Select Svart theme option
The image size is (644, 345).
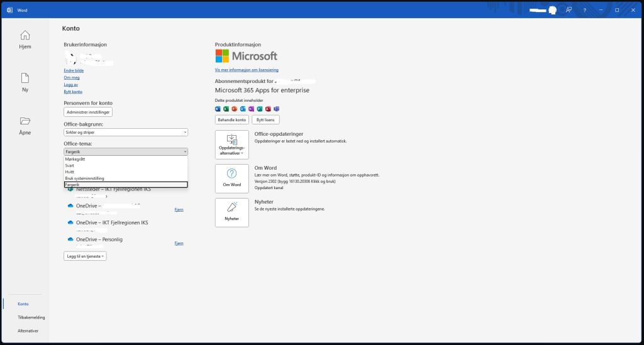[126, 166]
